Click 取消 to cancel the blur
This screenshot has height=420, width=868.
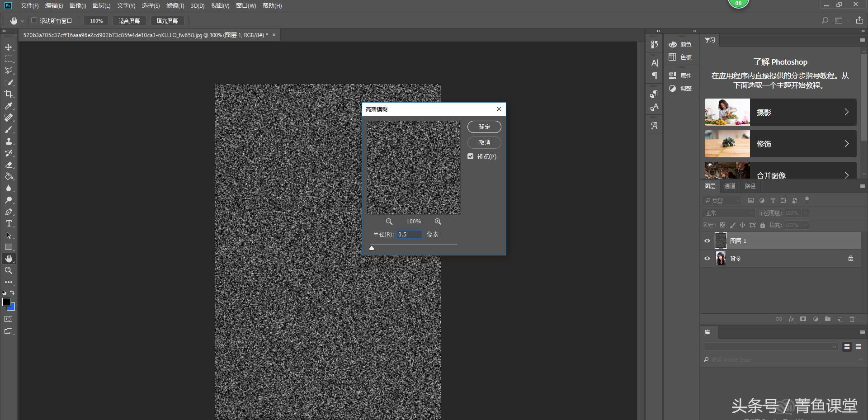tap(484, 142)
